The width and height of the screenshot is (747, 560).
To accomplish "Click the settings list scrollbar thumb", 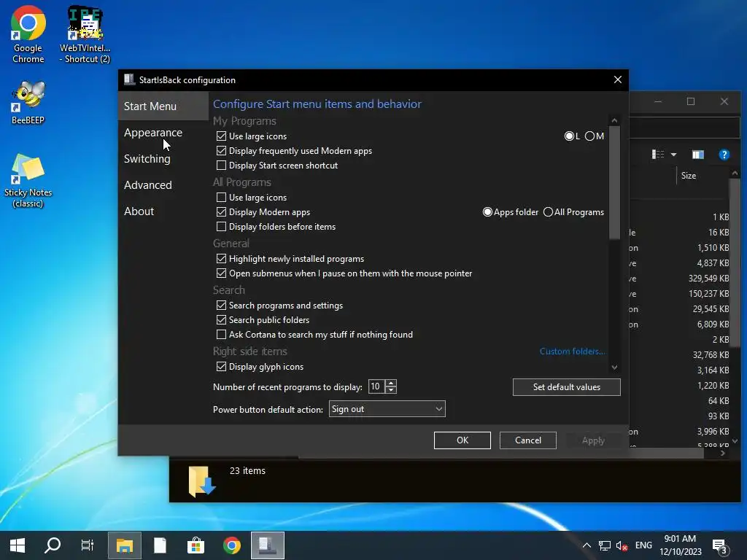I will [x=614, y=182].
